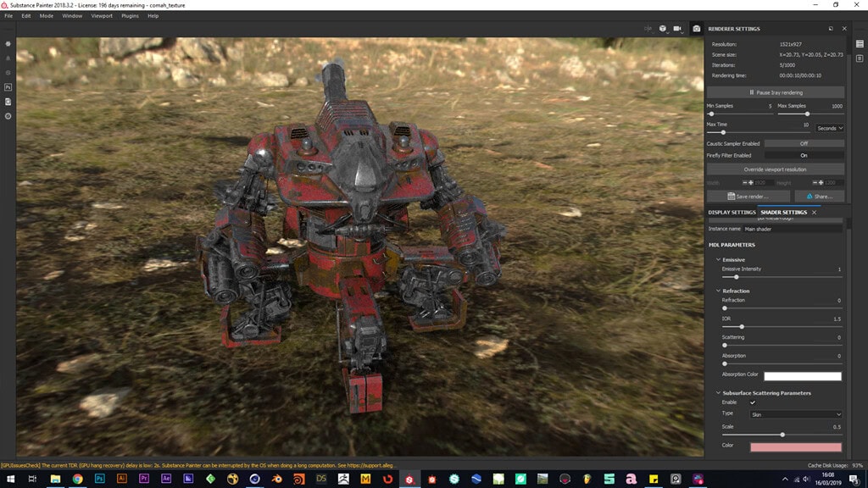The width and height of the screenshot is (868, 488).
Task: Open the video camera view options
Action: coord(678,28)
